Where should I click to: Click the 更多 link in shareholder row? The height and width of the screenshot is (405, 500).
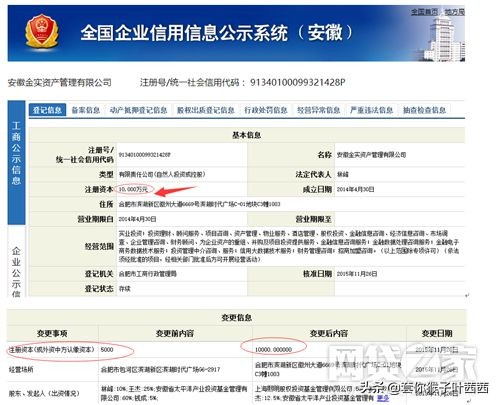383,398
